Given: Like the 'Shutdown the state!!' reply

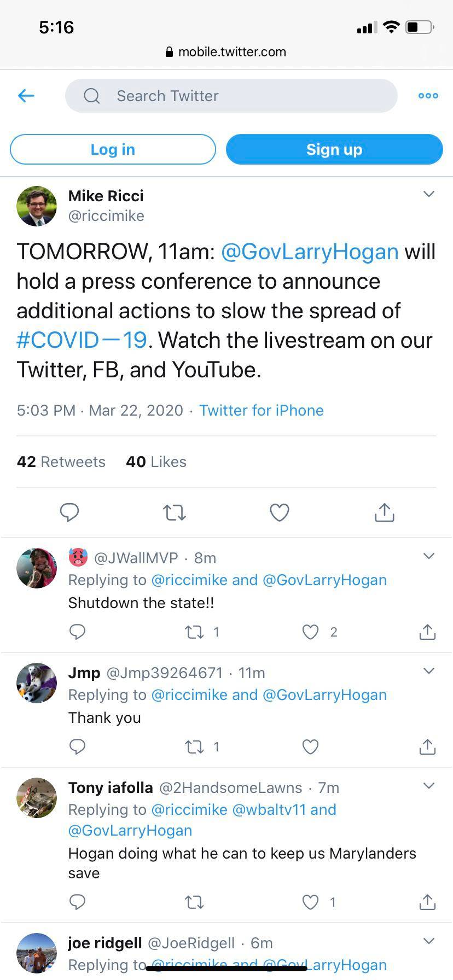Looking at the screenshot, I should click(x=311, y=632).
